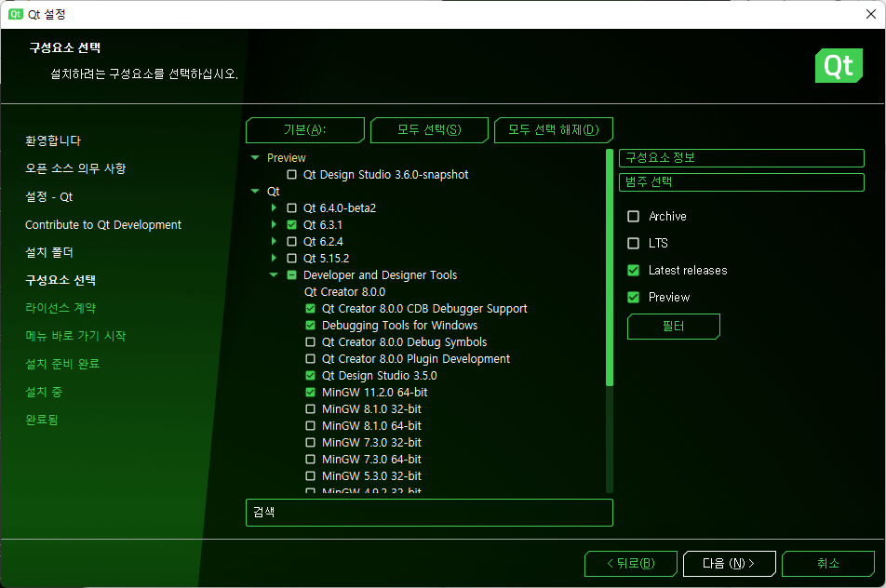Close the Qt 설정 window
Viewport: 886px width, 588px height.
871,14
